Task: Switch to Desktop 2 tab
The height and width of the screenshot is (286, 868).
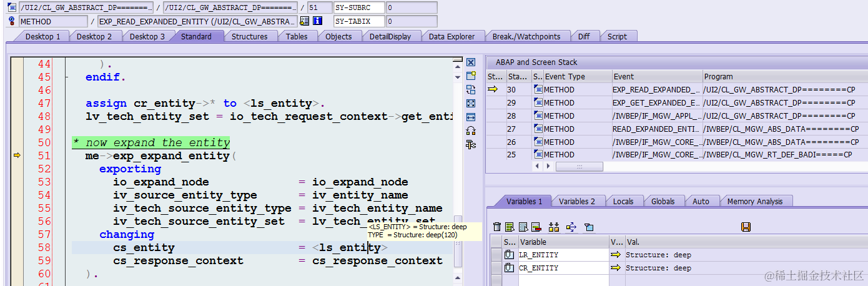Action: 94,36
